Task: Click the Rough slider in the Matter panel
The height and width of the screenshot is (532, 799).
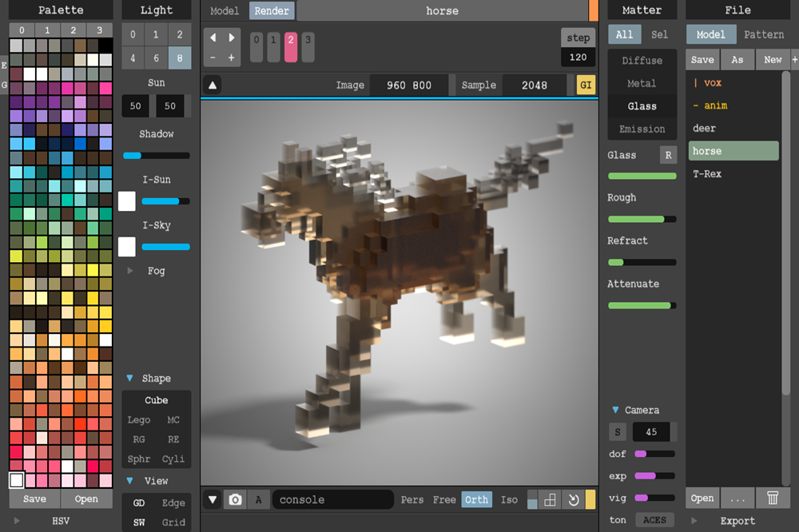Action: click(x=643, y=219)
